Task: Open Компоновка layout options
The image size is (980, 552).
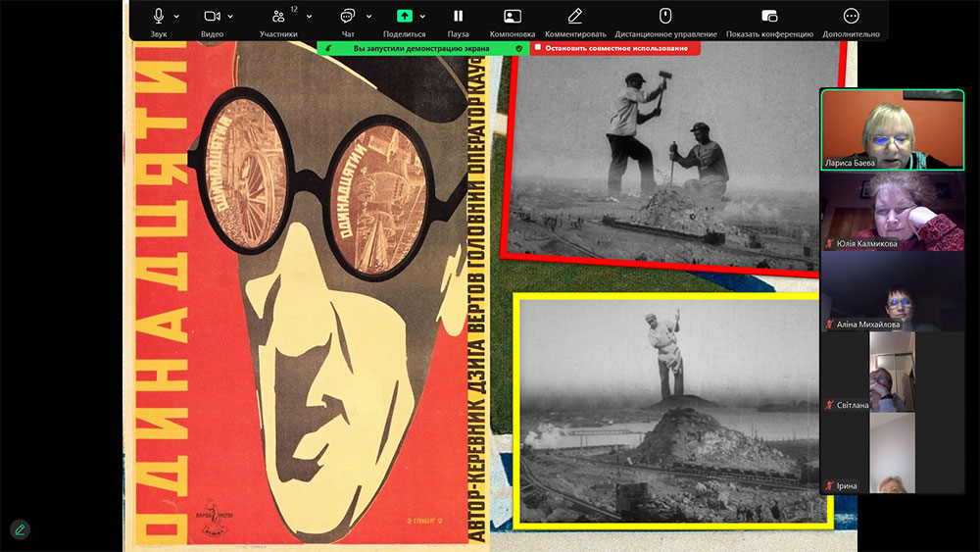Action: [x=512, y=17]
